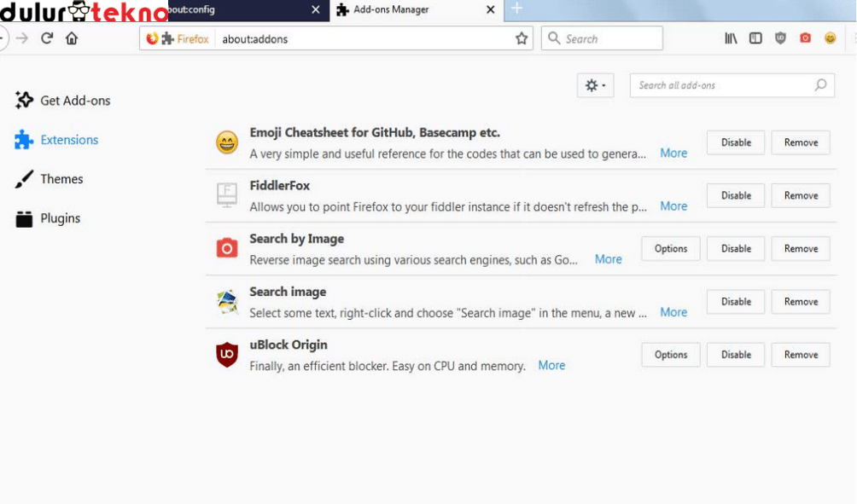Viewport: 857px width, 504px height.
Task: Click the uBlock Origin shield icon
Action: 227,355
